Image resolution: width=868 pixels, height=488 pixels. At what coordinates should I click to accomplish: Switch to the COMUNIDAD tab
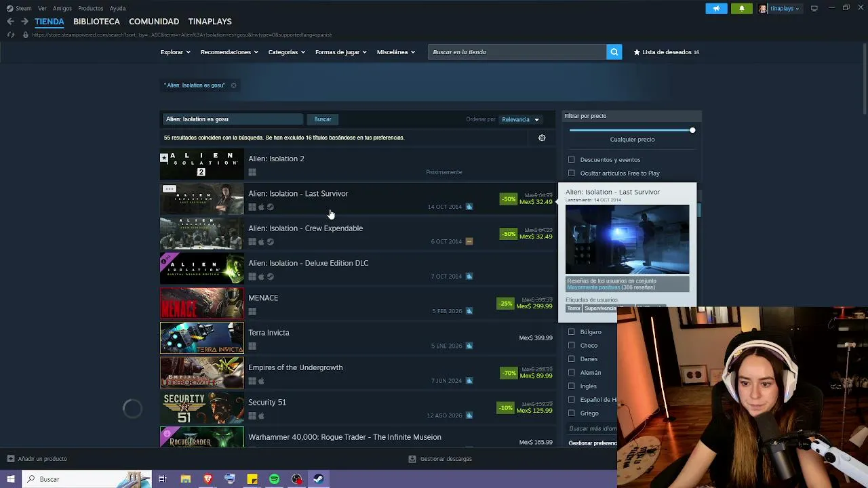[x=154, y=22]
